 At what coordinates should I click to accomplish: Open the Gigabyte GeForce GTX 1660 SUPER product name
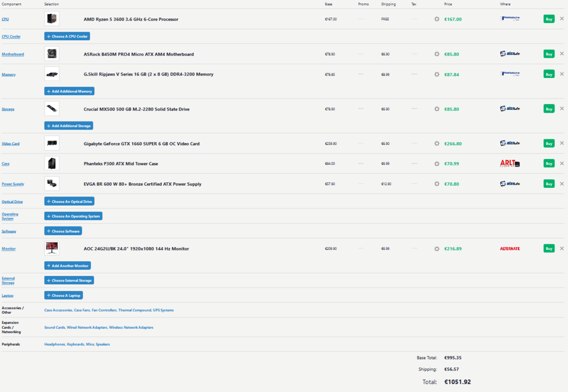142,144
